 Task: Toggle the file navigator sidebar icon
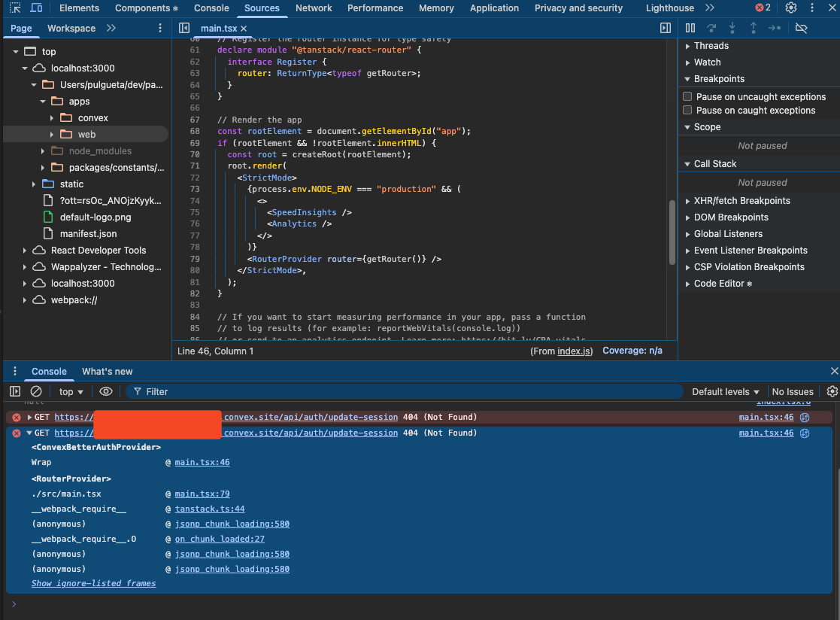point(184,28)
